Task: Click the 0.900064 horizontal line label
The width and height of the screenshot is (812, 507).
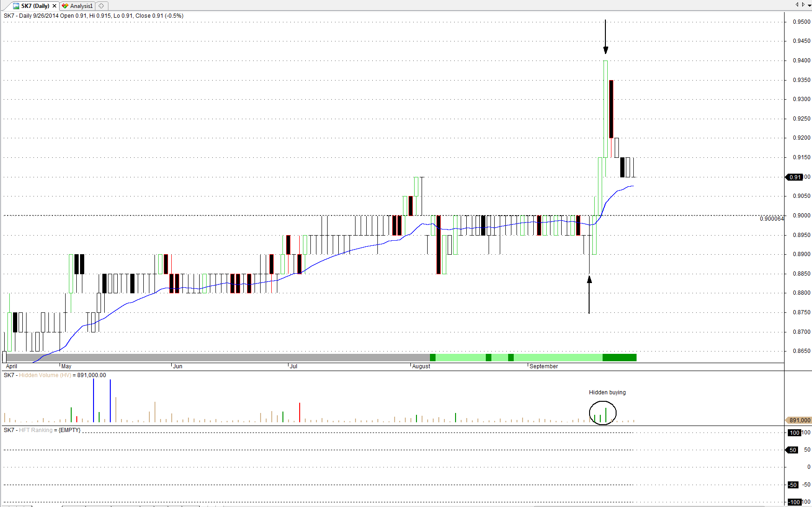Action: (772, 219)
